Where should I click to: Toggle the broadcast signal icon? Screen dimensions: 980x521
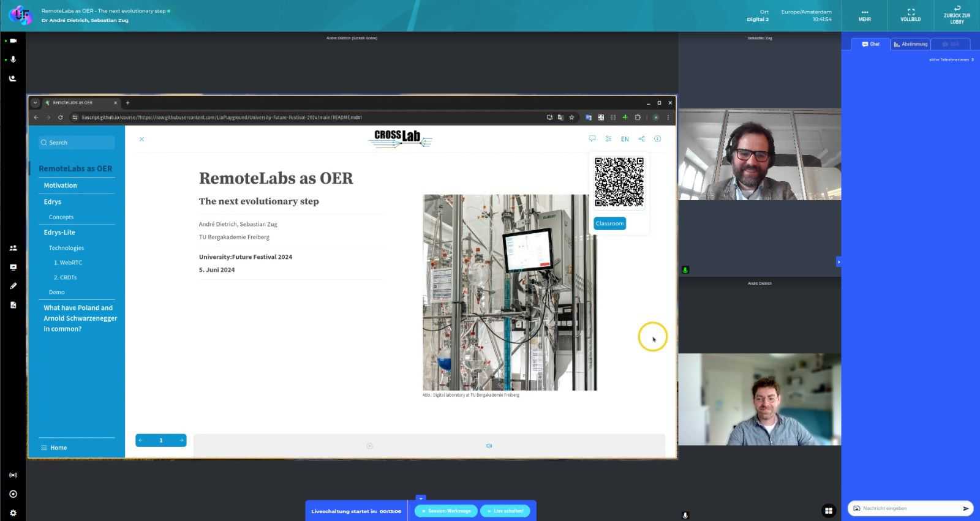pyautogui.click(x=13, y=475)
